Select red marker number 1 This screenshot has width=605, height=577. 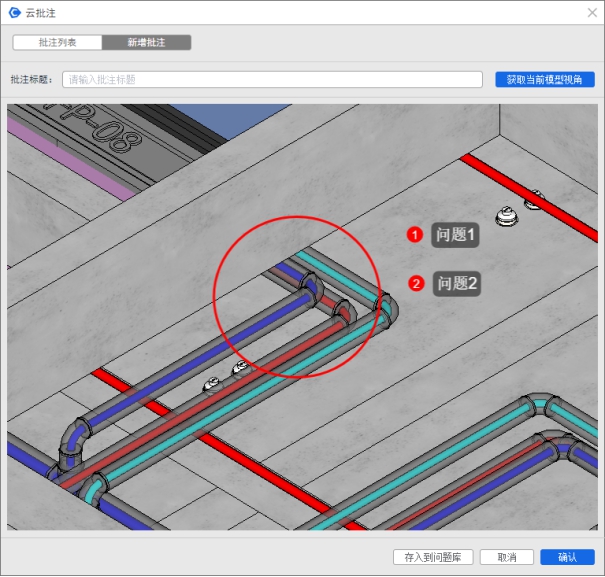(x=414, y=235)
